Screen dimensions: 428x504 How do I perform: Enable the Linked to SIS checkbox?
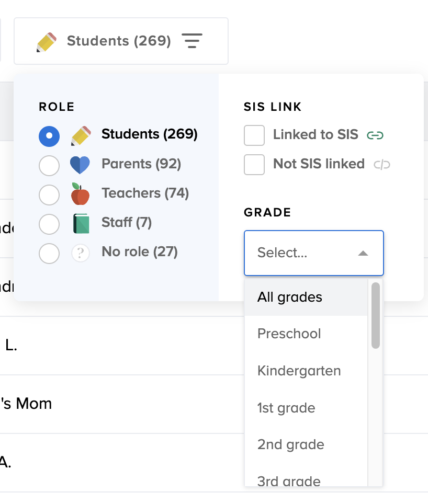(x=254, y=135)
